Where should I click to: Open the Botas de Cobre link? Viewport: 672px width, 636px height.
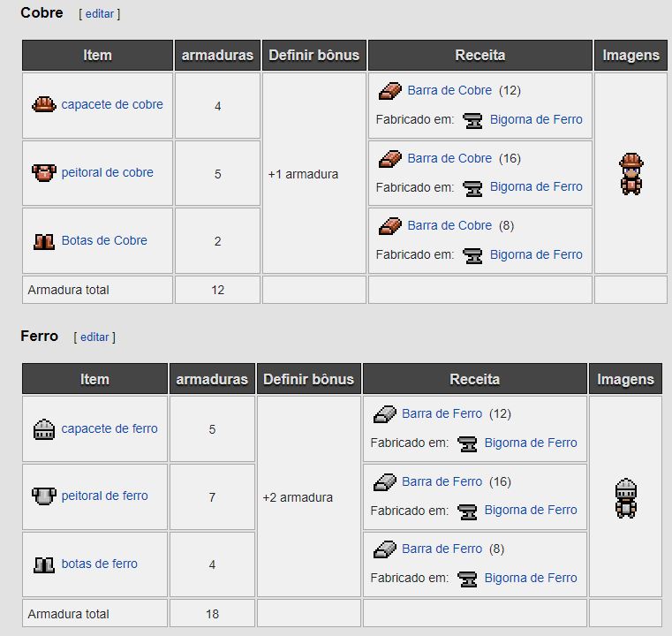pyautogui.click(x=104, y=240)
